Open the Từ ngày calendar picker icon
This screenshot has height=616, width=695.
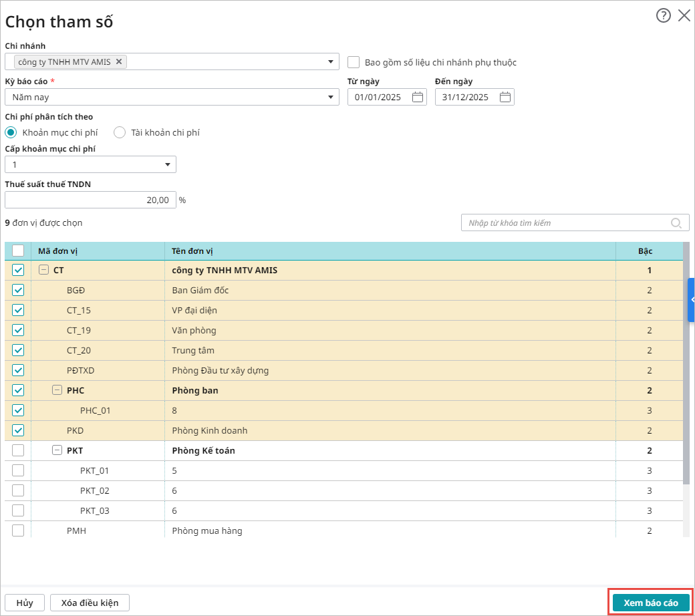[x=418, y=98]
